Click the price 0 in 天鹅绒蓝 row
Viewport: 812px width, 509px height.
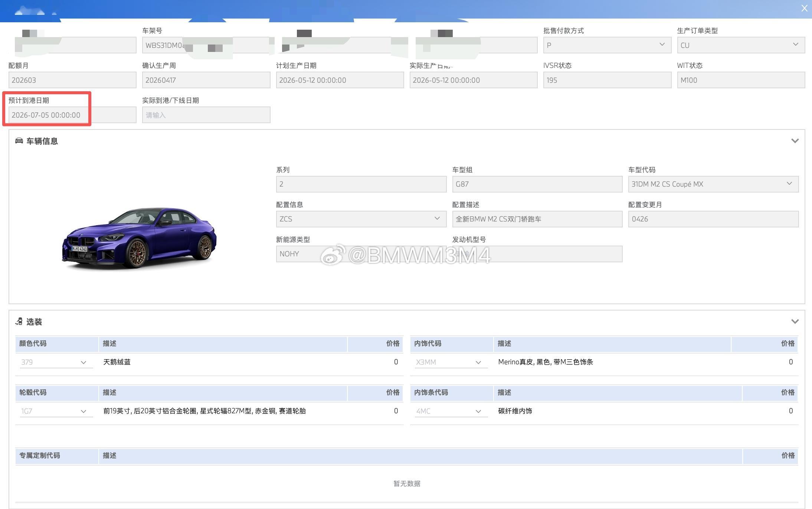[x=396, y=362]
